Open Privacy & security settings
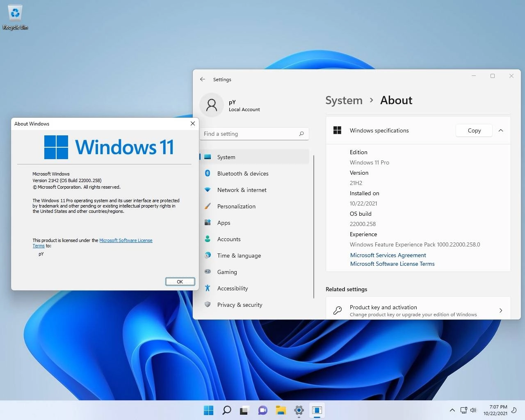This screenshot has width=525, height=420. pyautogui.click(x=254, y=305)
